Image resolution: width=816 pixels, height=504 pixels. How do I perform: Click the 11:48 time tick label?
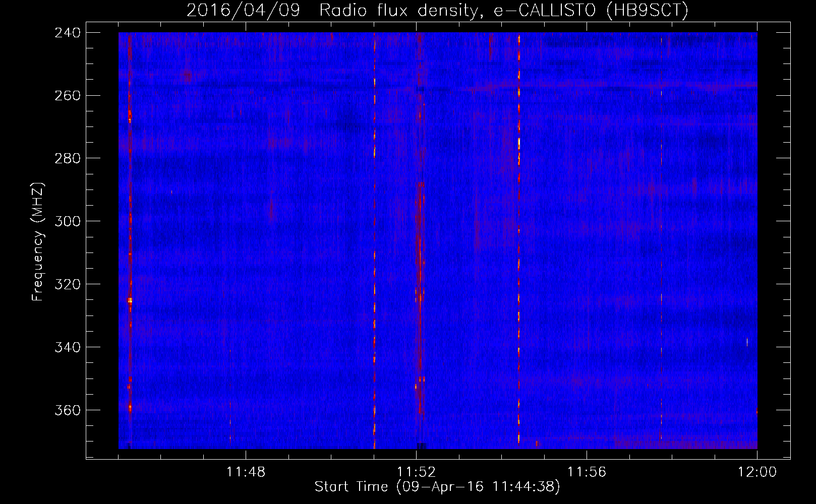click(246, 472)
